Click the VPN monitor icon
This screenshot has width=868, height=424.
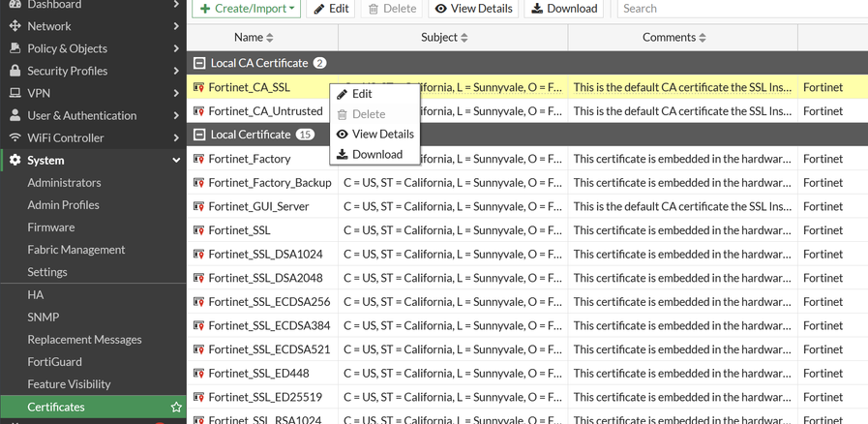tap(15, 93)
